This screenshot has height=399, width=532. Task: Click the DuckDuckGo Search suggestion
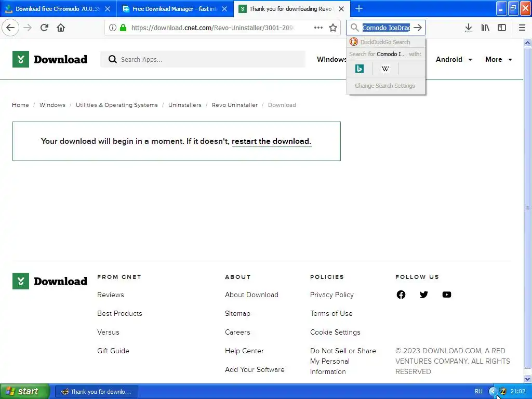click(x=386, y=42)
